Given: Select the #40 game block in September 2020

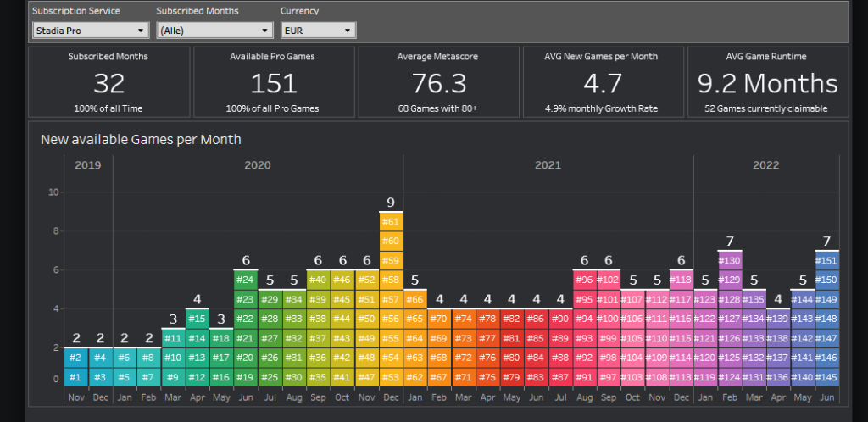Looking at the screenshot, I should coord(318,280).
